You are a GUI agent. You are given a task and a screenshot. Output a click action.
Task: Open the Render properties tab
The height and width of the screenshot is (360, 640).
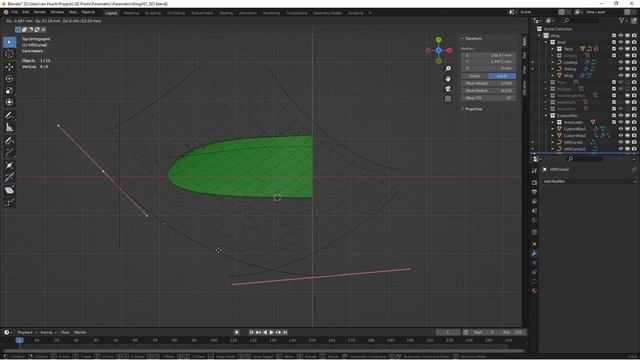(x=534, y=182)
